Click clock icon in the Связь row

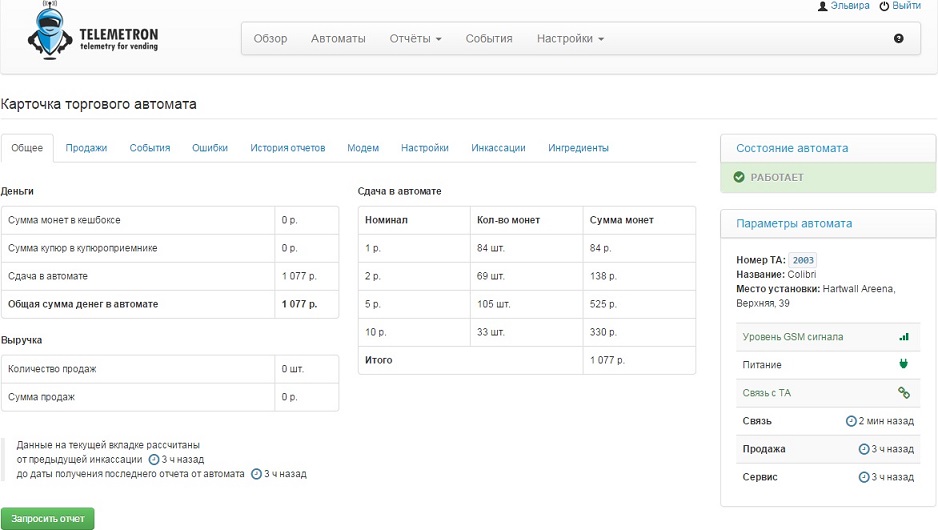point(851,421)
